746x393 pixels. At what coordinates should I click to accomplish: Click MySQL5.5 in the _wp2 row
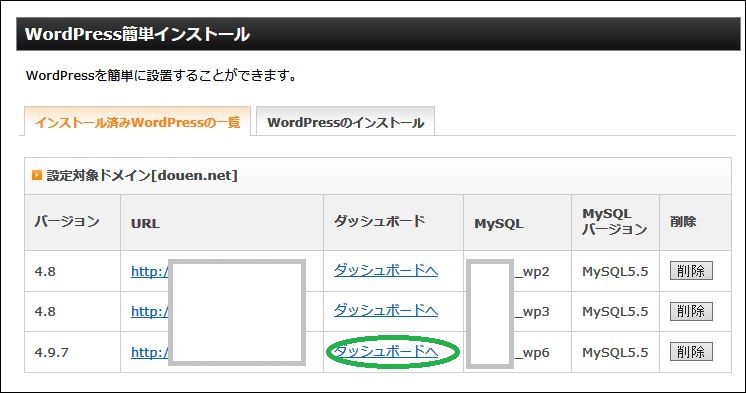615,271
